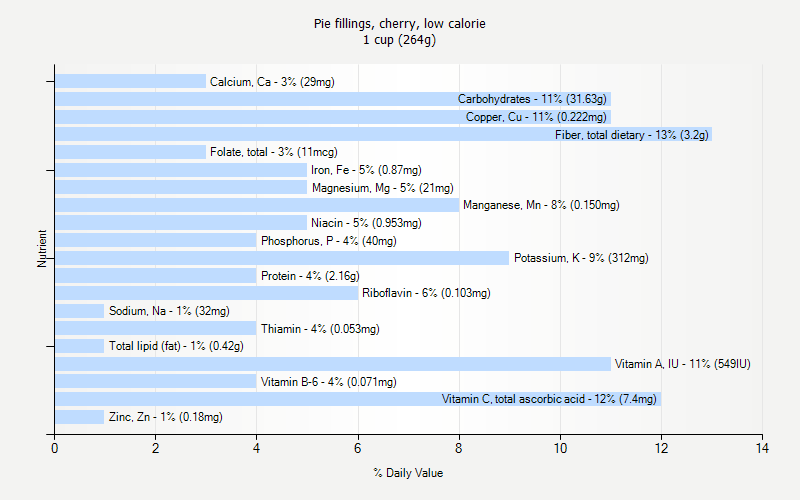
Task: Select the 'Riboflavin - 6% (0.103mg)' label
Action: pos(426,293)
